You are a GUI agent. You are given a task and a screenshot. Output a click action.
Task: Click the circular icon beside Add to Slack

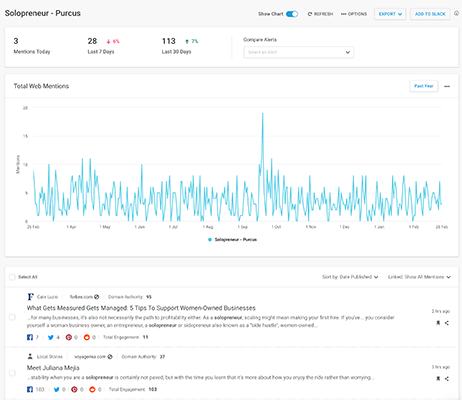[x=456, y=14]
